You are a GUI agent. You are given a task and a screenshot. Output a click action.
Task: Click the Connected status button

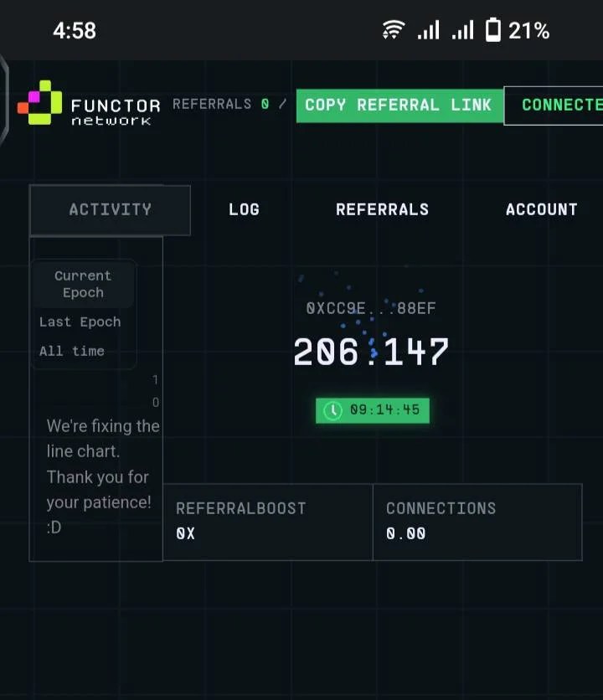pos(554,106)
